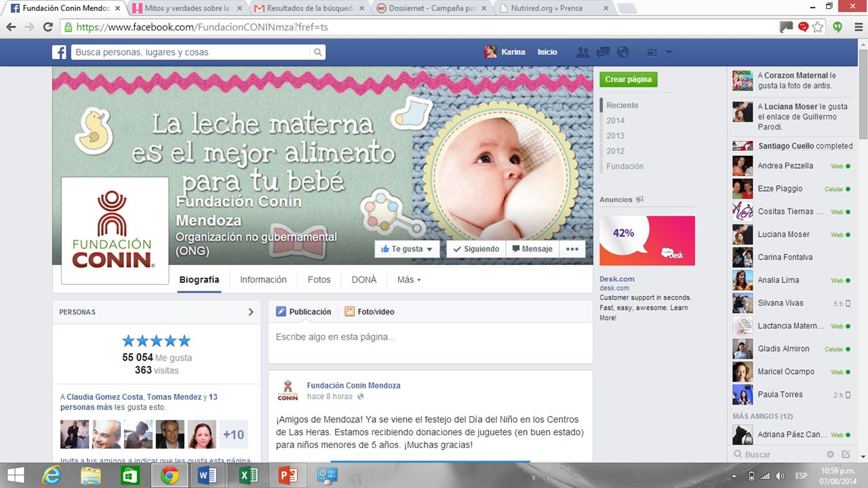The height and width of the screenshot is (488, 868).
Task: Jump to 2013 in timeline
Action: (616, 136)
